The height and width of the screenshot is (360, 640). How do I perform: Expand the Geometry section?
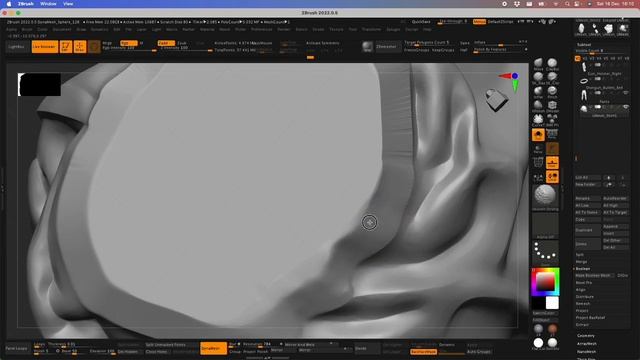586,336
